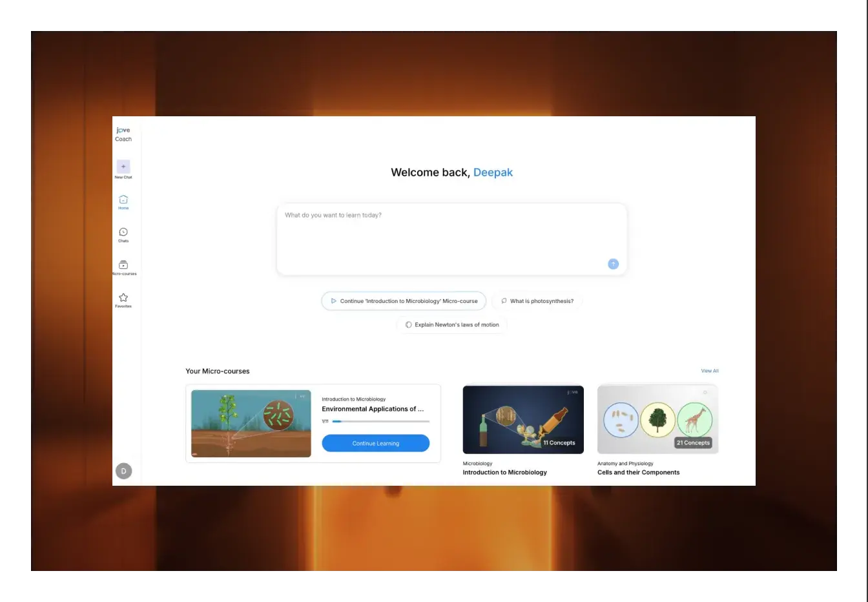Image resolution: width=868 pixels, height=602 pixels.
Task: Click the 'Environmental Applications of ...' title
Action: (x=373, y=409)
